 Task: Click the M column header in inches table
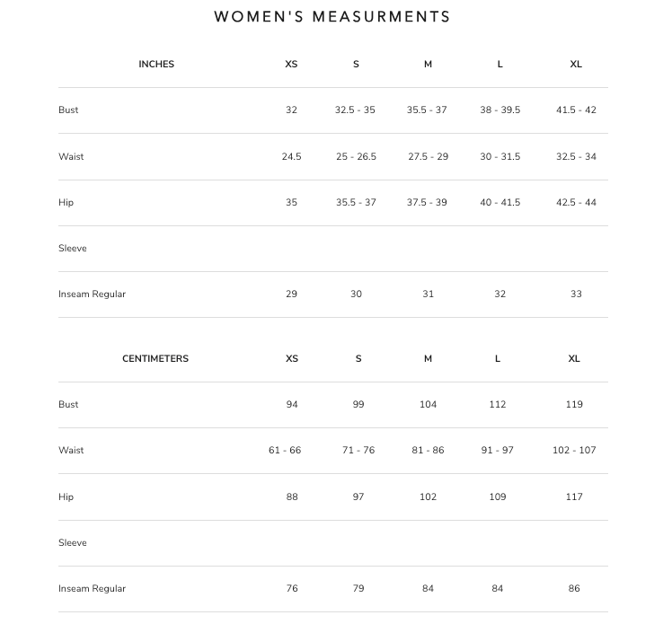pyautogui.click(x=428, y=65)
